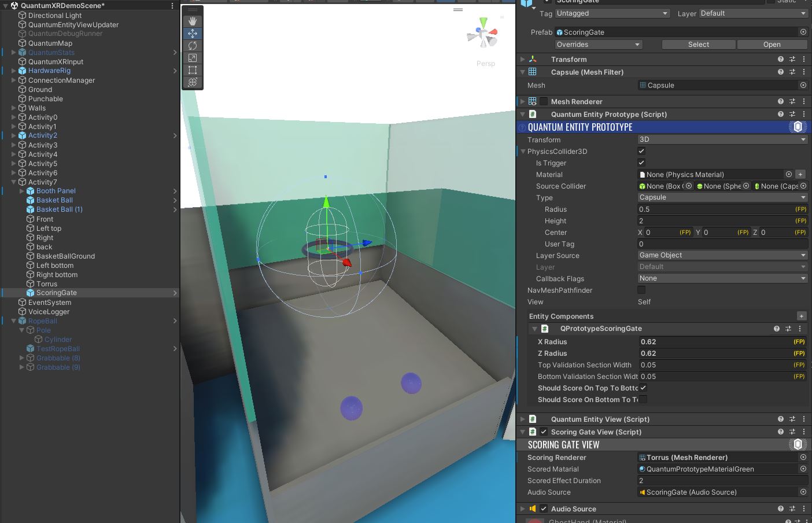The image size is (812, 523).
Task: Open the Layer Default dropdown
Action: coord(754,13)
